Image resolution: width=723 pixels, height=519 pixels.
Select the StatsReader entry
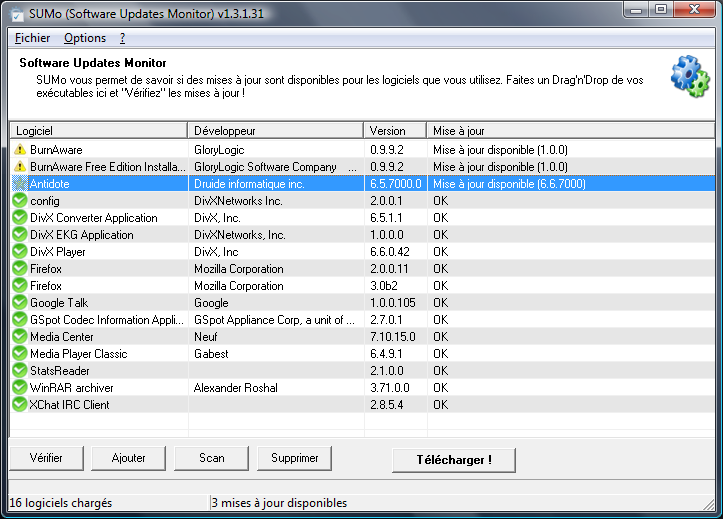coord(59,371)
